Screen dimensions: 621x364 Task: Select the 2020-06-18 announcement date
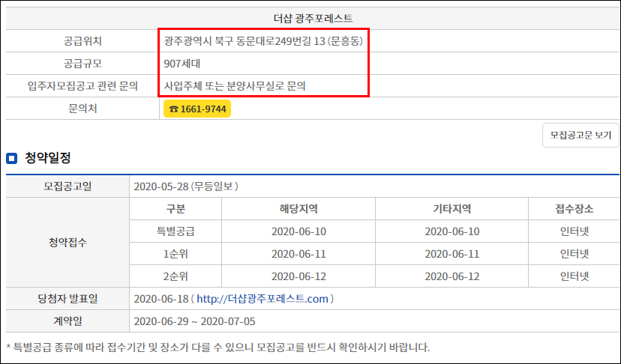click(x=161, y=299)
